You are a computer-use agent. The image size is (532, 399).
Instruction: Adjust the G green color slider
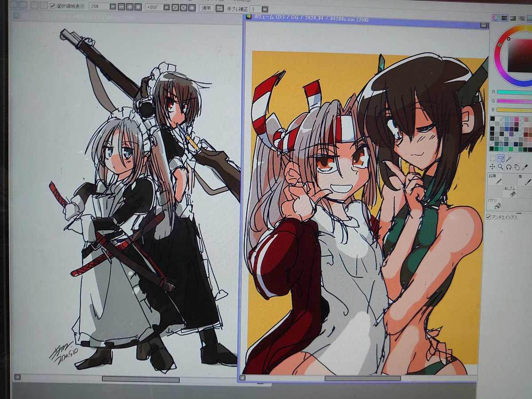click(x=514, y=101)
